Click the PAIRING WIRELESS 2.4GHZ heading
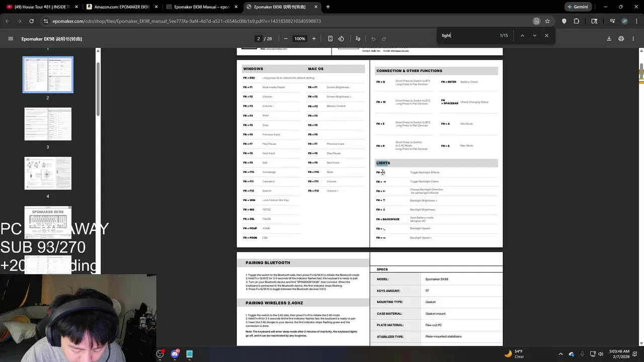This screenshot has width=644, height=362. pyautogui.click(x=274, y=303)
